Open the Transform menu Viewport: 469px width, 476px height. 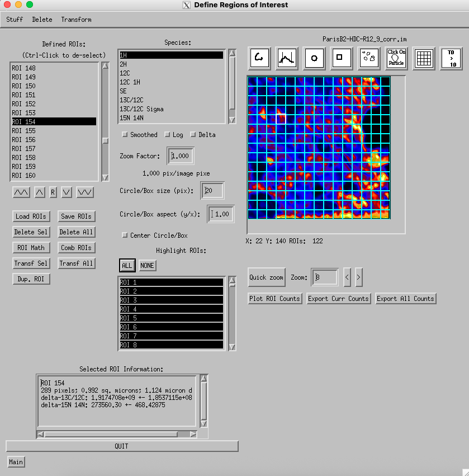76,20
